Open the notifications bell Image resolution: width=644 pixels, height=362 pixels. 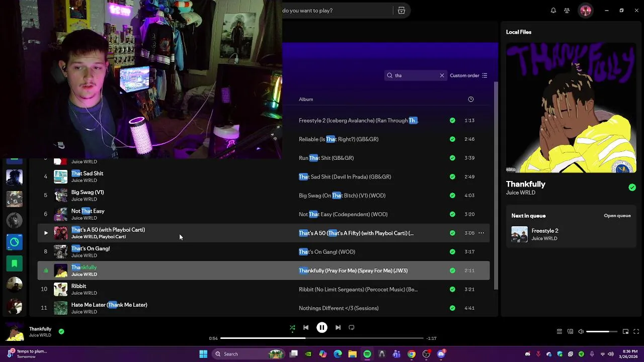[553, 11]
